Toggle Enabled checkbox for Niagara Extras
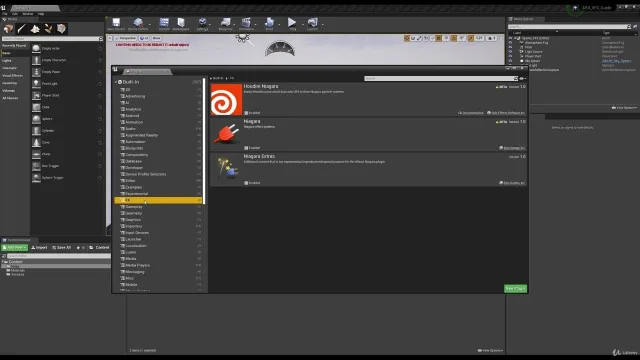Screen dimensions: 640x360 (246, 183)
